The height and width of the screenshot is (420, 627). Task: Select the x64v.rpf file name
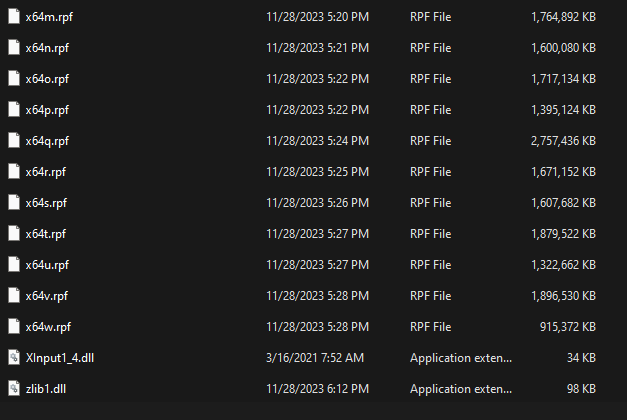46,296
